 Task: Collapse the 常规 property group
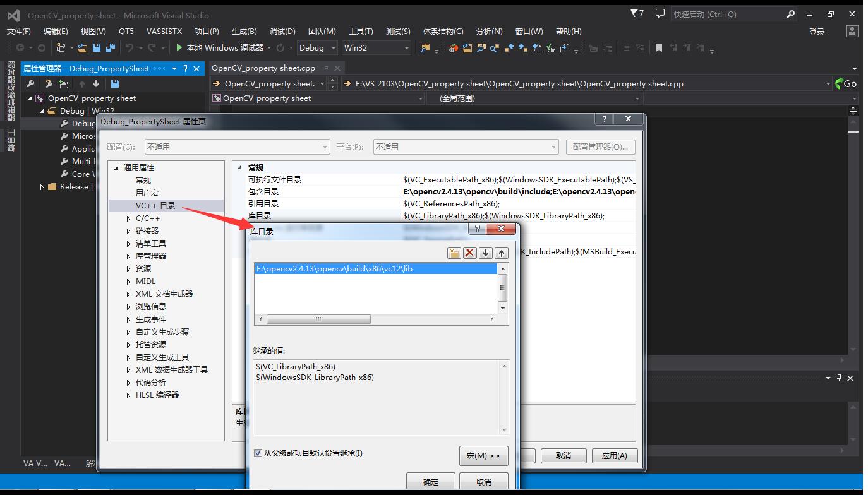[x=239, y=168]
